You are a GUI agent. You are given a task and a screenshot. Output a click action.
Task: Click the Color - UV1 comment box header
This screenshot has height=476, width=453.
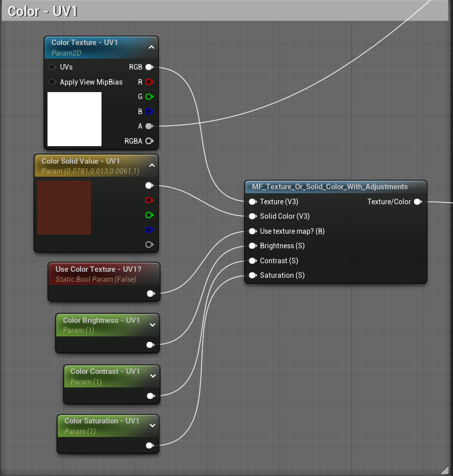point(225,11)
